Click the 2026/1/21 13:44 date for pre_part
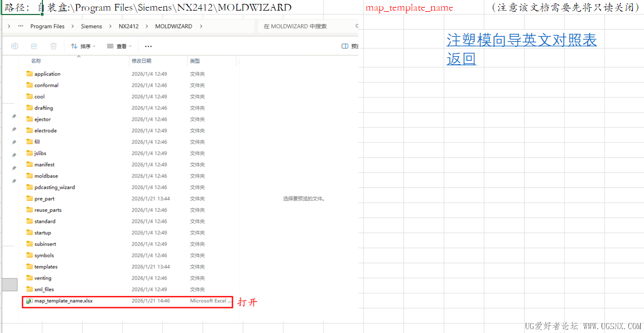Image resolution: width=644 pixels, height=333 pixels. 151,199
